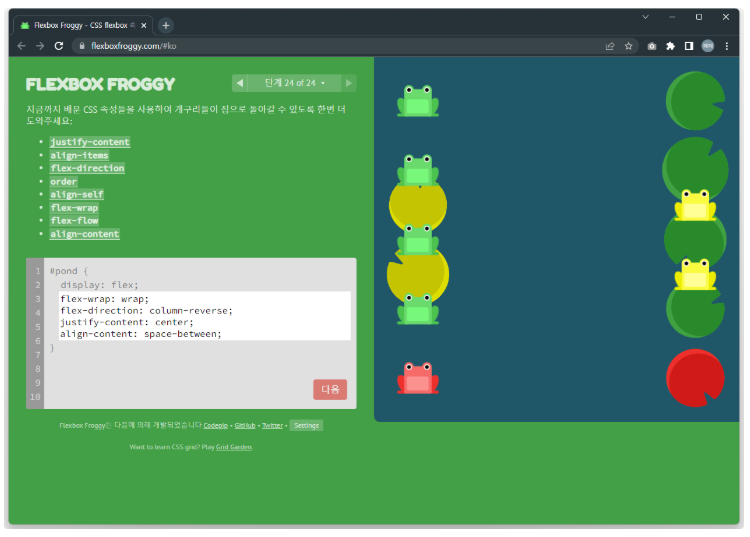Click the FLEXBOX FROGGY title
The image size is (750, 537).
pyautogui.click(x=100, y=85)
